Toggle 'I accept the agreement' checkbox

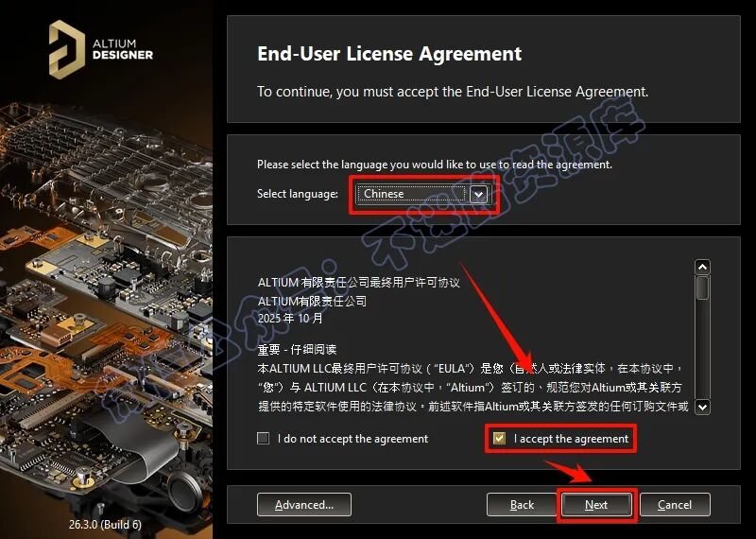(x=499, y=438)
